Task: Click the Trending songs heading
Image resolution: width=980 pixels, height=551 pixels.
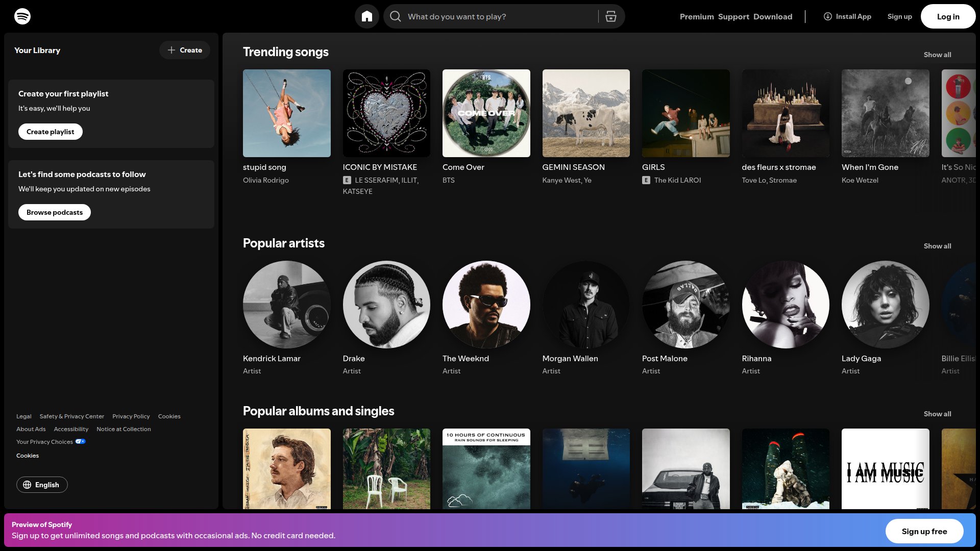Action: point(286,52)
